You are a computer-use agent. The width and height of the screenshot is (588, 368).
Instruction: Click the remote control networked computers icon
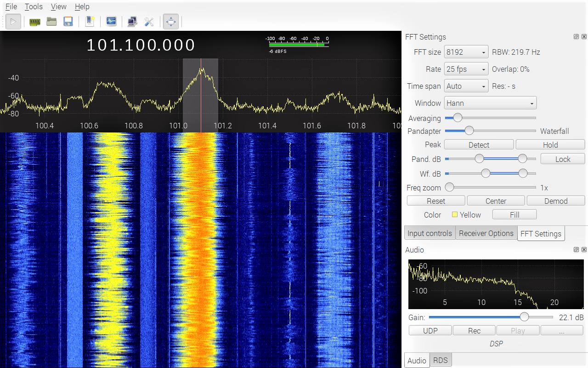(132, 22)
